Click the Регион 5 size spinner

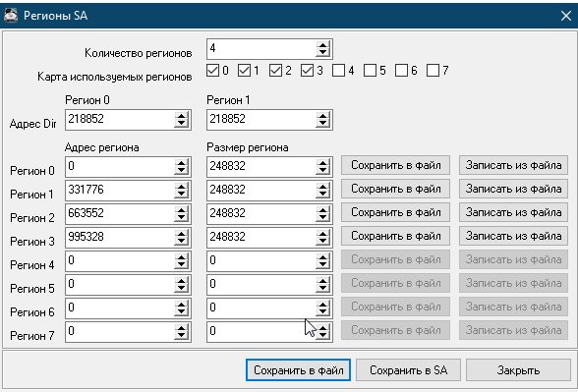322,285
